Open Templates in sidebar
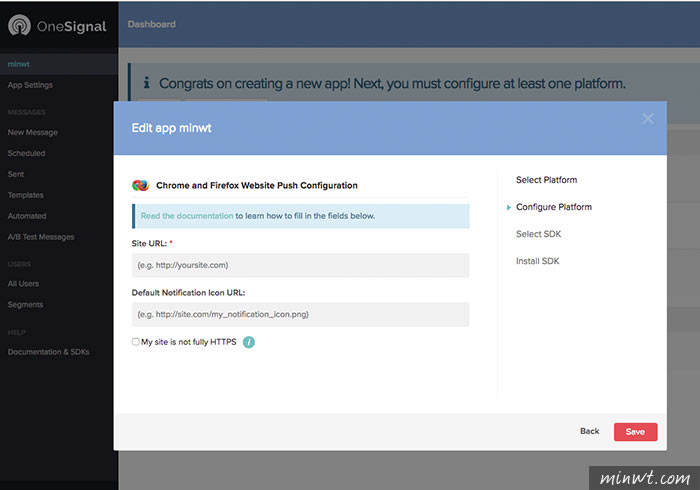Image resolution: width=700 pixels, height=490 pixels. 25,195
